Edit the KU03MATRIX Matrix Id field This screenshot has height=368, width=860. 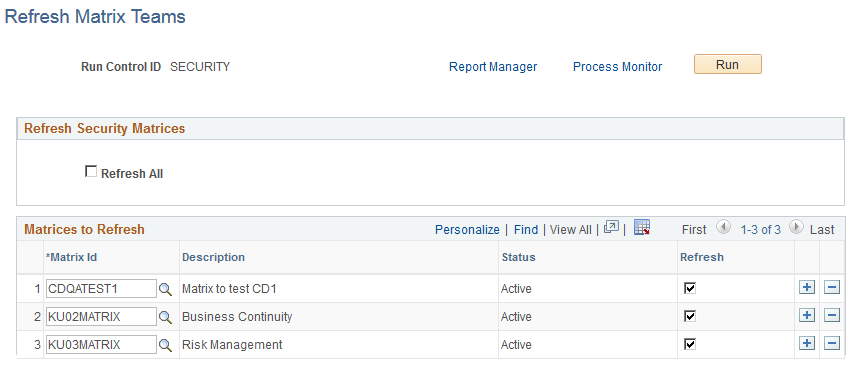[101, 344]
